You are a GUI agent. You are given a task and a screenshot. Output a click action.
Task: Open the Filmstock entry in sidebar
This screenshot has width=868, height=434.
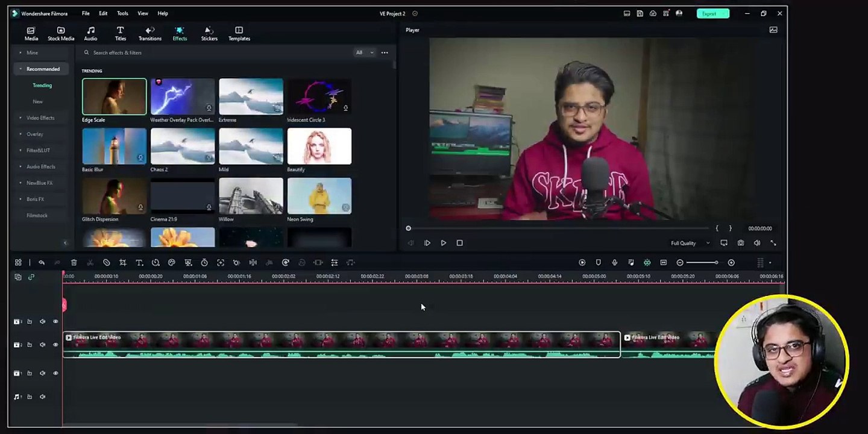click(37, 215)
